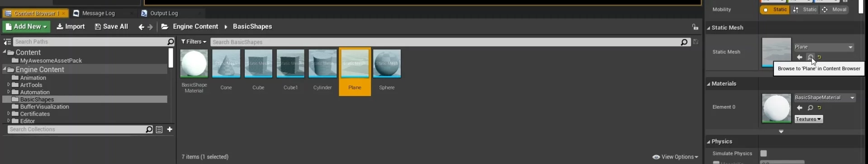Collapse the Materials section

pos(708,84)
